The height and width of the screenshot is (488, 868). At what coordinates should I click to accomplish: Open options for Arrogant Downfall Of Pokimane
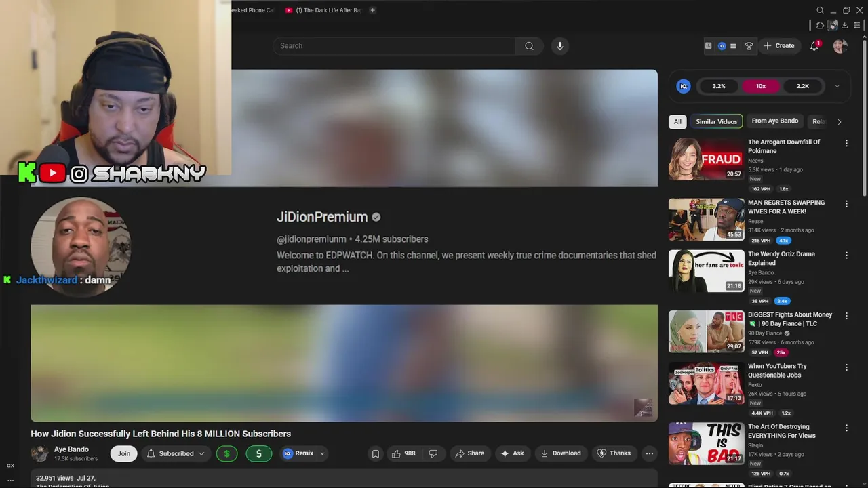846,143
